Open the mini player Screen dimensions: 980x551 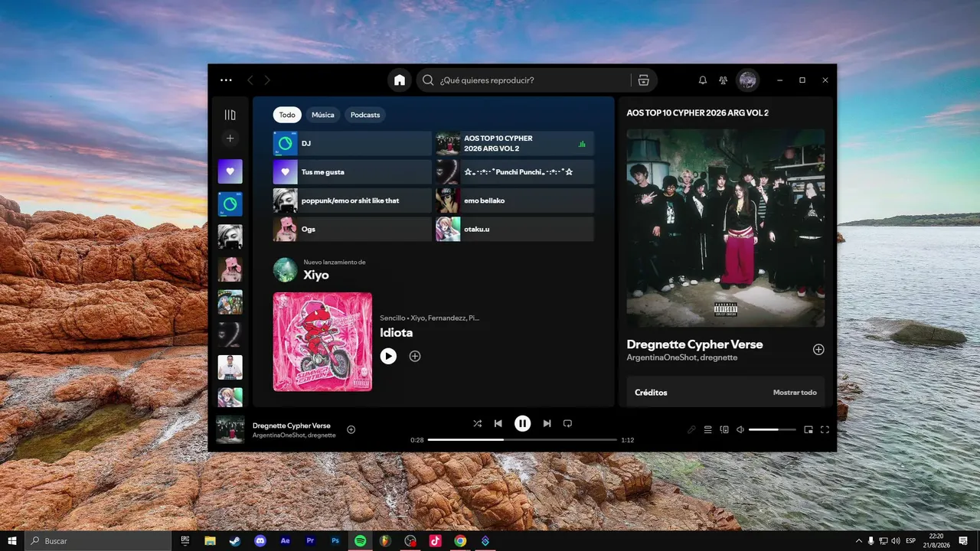click(808, 429)
